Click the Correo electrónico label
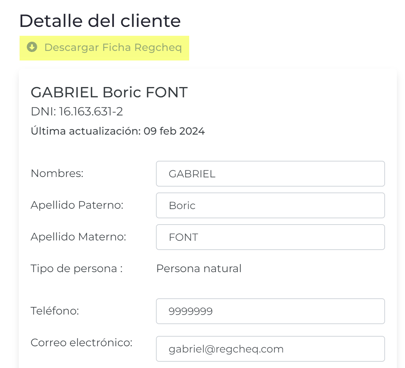This screenshot has height=368, width=405. point(82,342)
